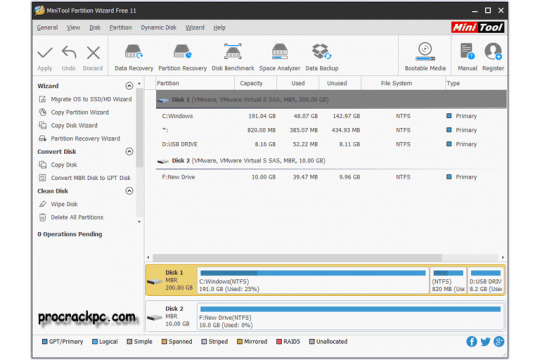The image size is (540, 360).
Task: Open the Facebook social icon
Action: 471,341
